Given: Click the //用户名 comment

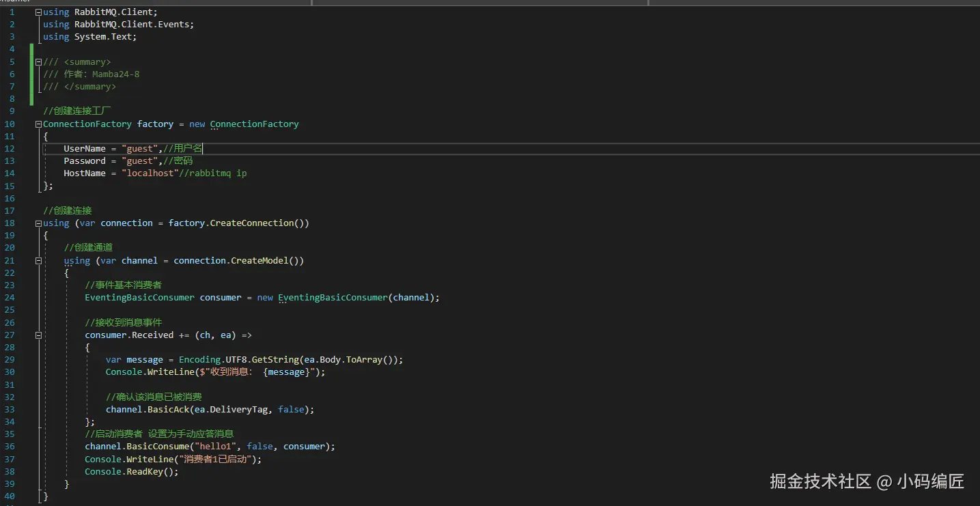Looking at the screenshot, I should [x=183, y=148].
